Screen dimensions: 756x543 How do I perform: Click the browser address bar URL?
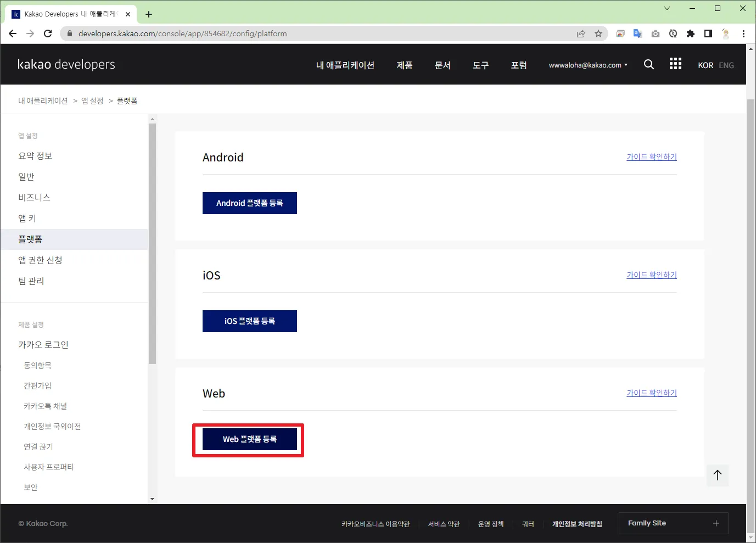coord(182,33)
